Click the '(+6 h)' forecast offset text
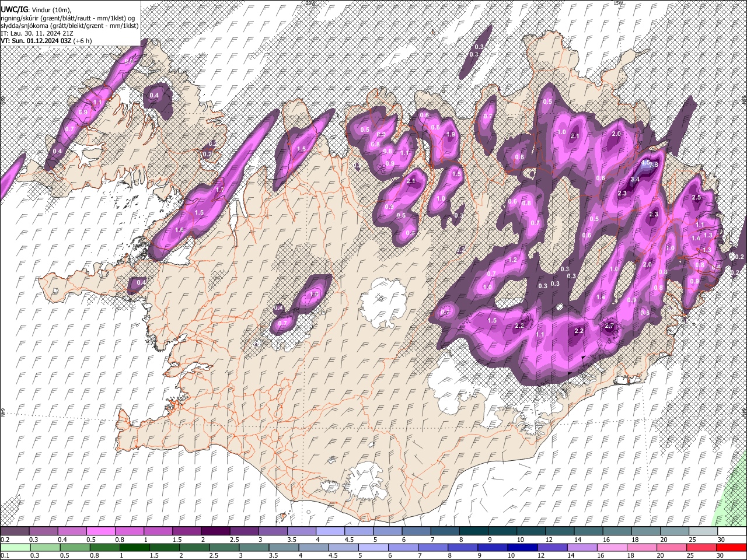The width and height of the screenshot is (747, 560). [x=82, y=40]
